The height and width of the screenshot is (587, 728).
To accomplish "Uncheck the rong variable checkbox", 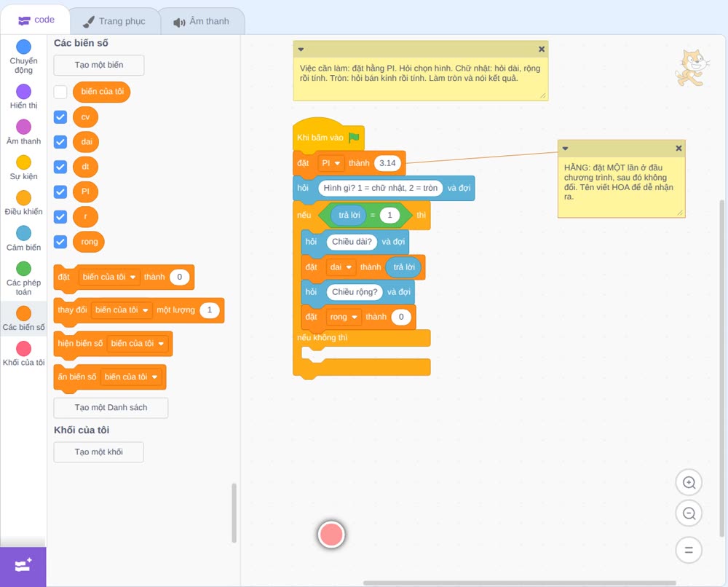I will (x=60, y=242).
